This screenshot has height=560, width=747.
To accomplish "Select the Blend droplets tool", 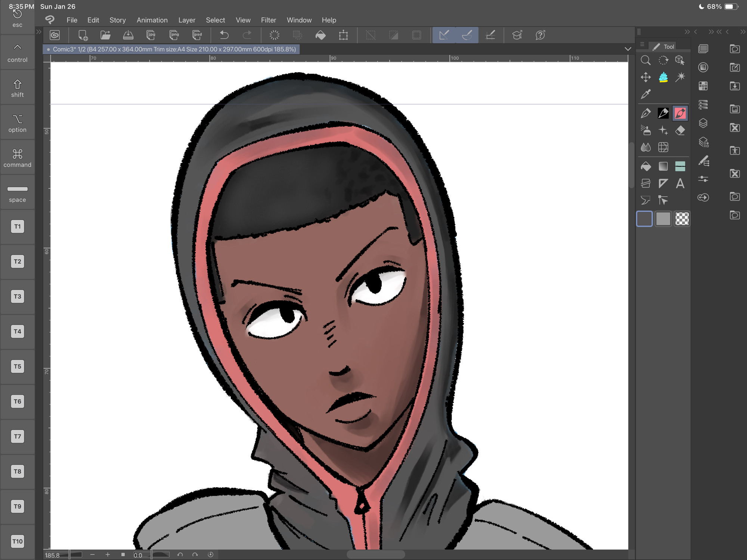I will coord(645,147).
